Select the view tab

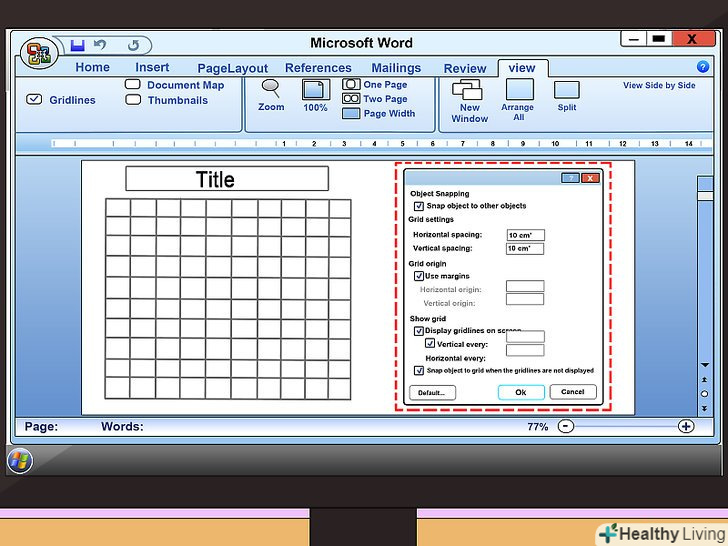(x=522, y=68)
